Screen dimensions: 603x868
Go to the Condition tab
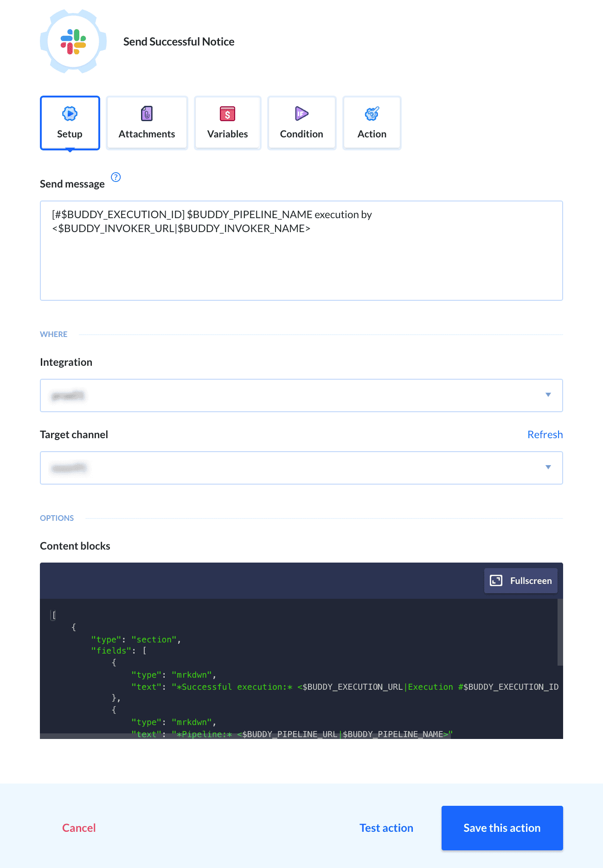pos(302,123)
